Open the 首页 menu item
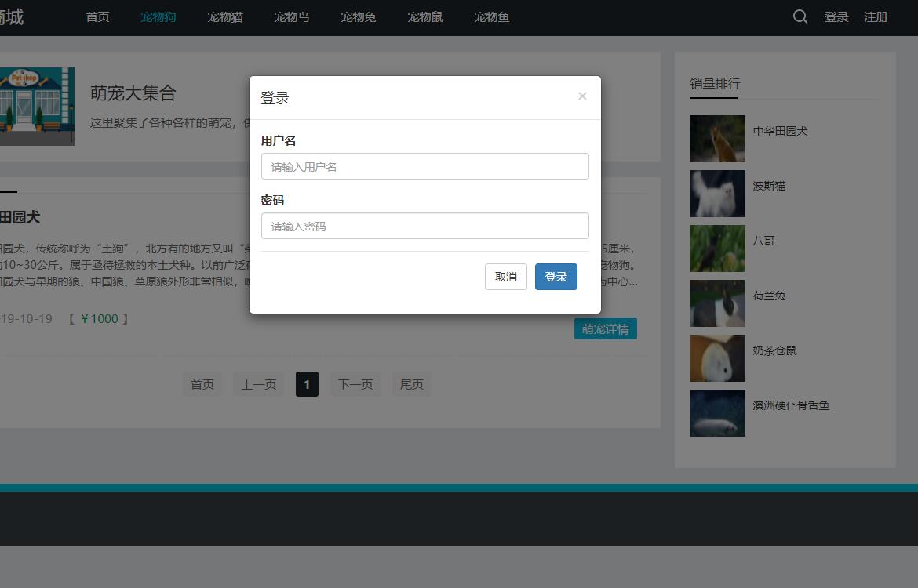 (97, 16)
